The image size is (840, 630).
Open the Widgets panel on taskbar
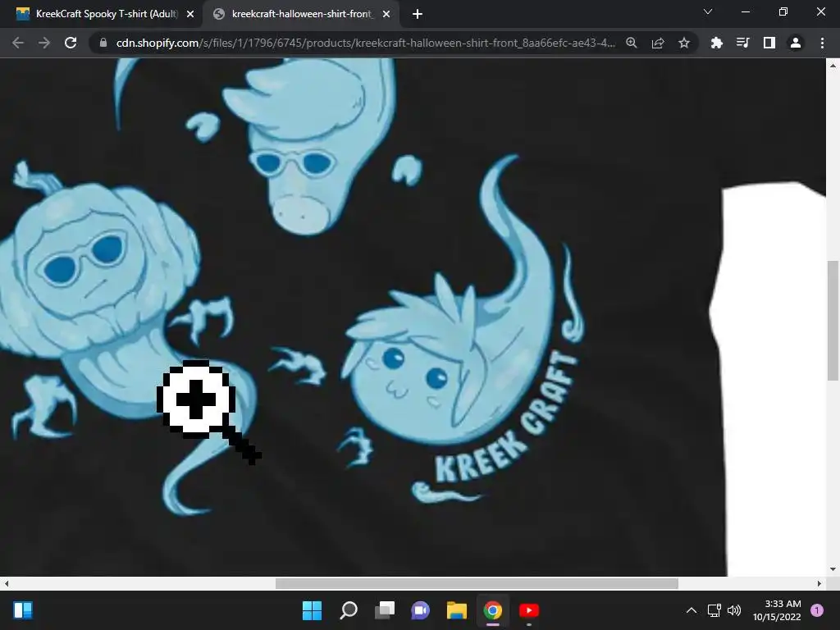(23, 610)
